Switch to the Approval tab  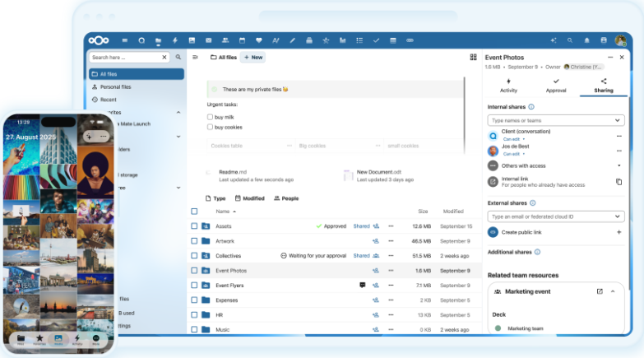(x=556, y=86)
